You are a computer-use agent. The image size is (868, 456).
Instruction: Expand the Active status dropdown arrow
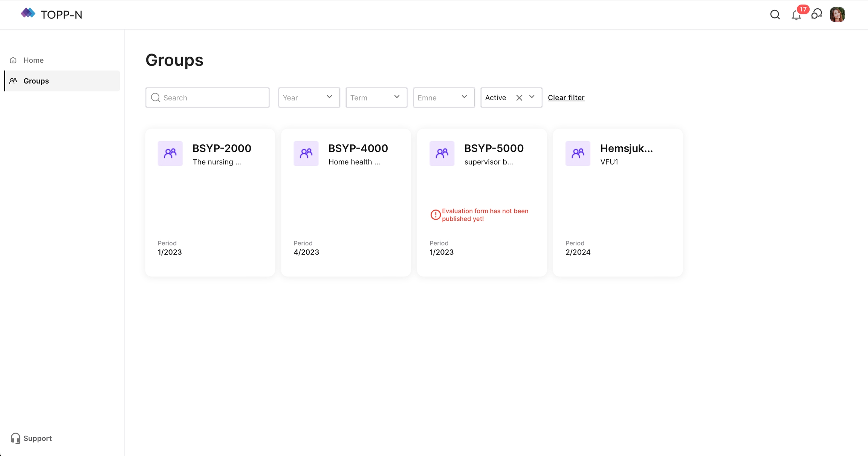pyautogui.click(x=532, y=97)
